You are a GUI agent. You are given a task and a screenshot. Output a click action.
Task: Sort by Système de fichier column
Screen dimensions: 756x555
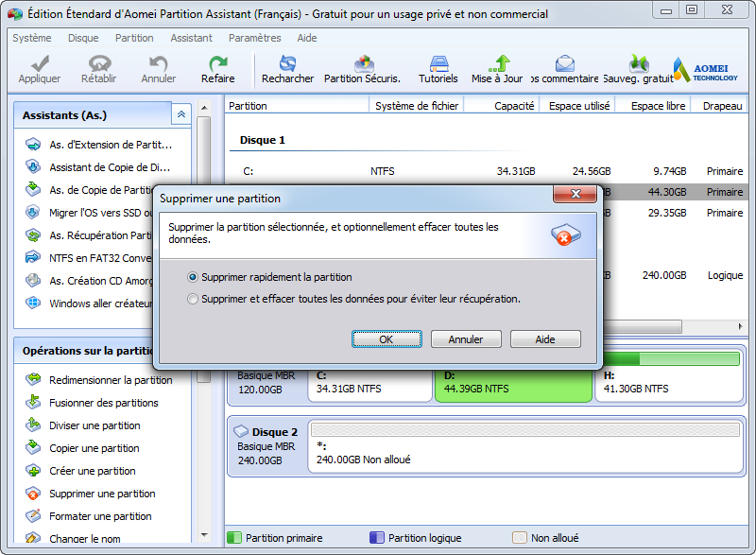coord(416,106)
